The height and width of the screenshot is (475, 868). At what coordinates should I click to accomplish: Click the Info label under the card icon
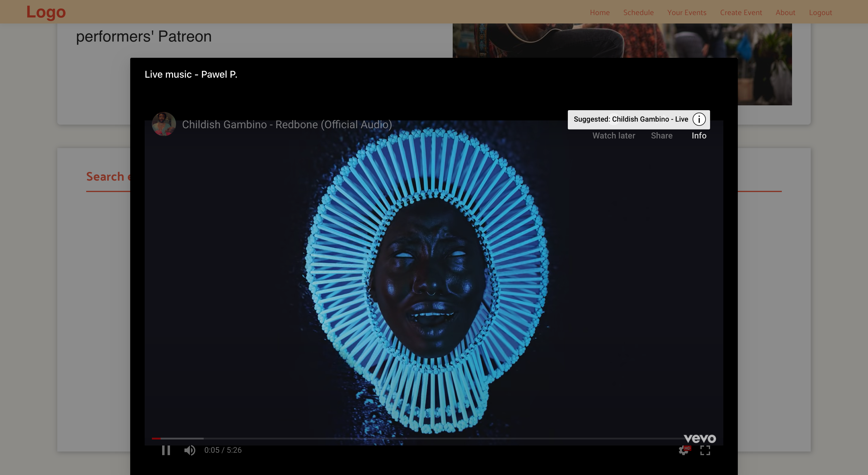click(x=699, y=136)
